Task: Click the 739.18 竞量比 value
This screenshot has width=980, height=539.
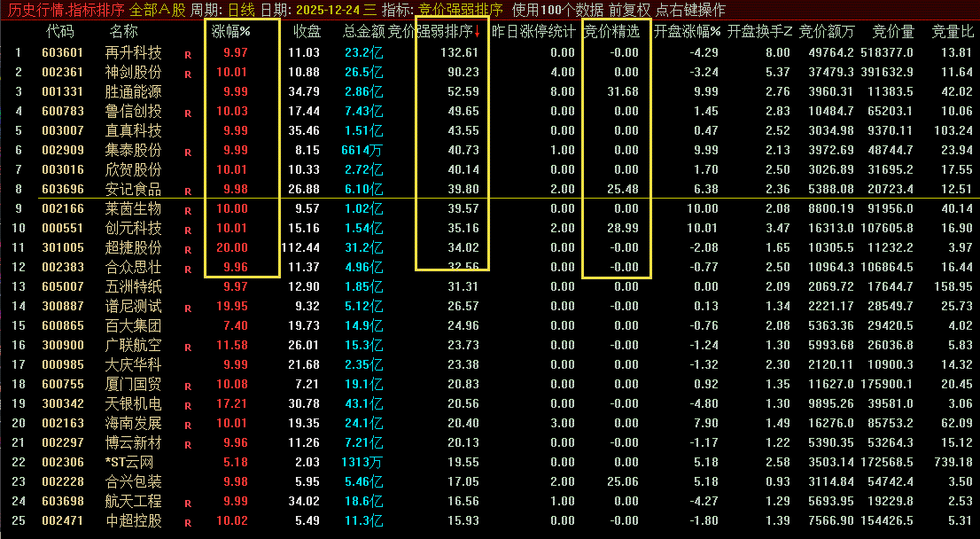Action: coord(953,462)
